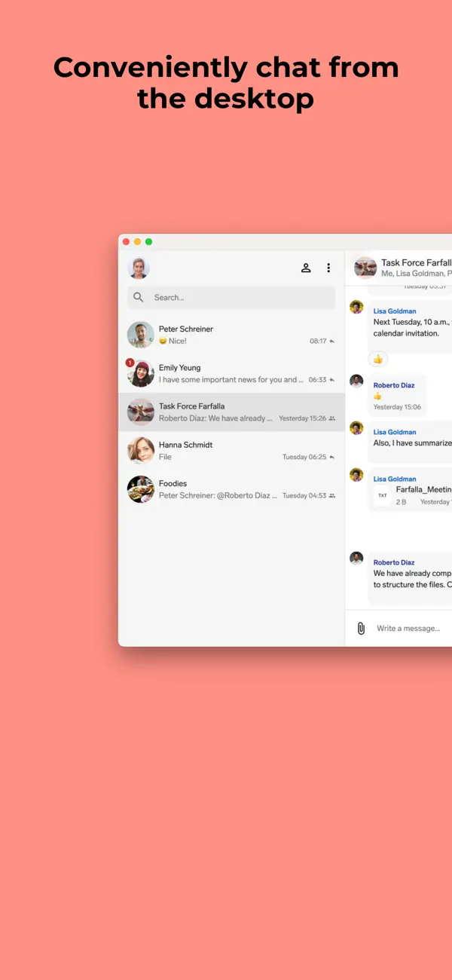Open the Foodies group chat
The height and width of the screenshot is (980, 452).
231,489
